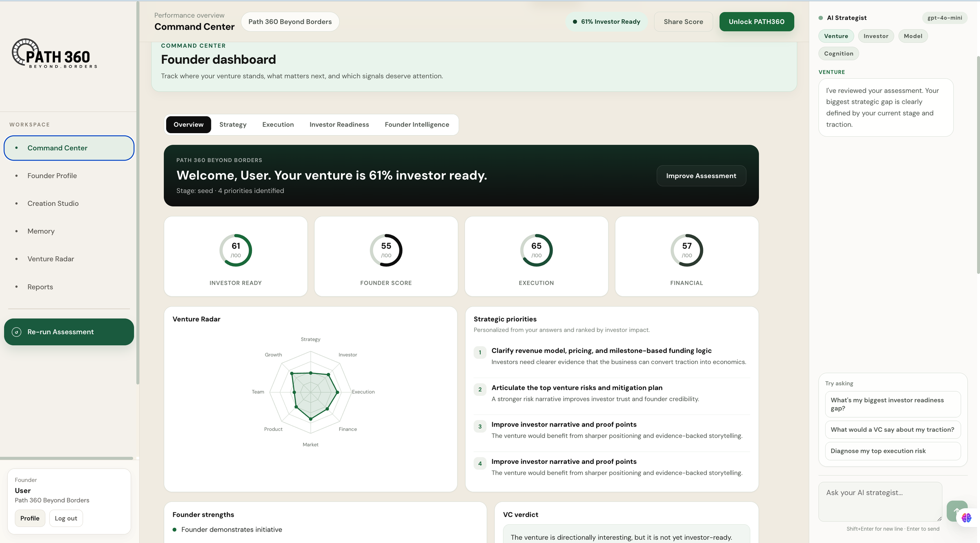Viewport: 980px width, 543px height.
Task: Click the gpt-4o-mini model badge
Action: click(945, 18)
